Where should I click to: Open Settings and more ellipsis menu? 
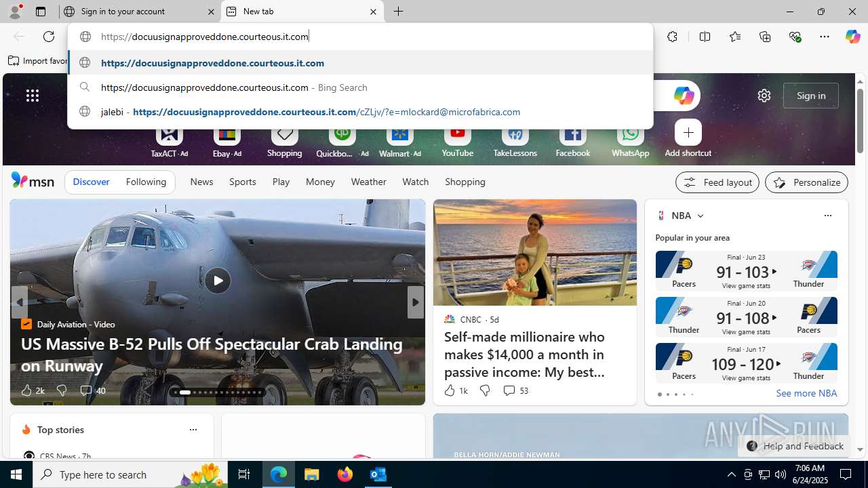825,37
